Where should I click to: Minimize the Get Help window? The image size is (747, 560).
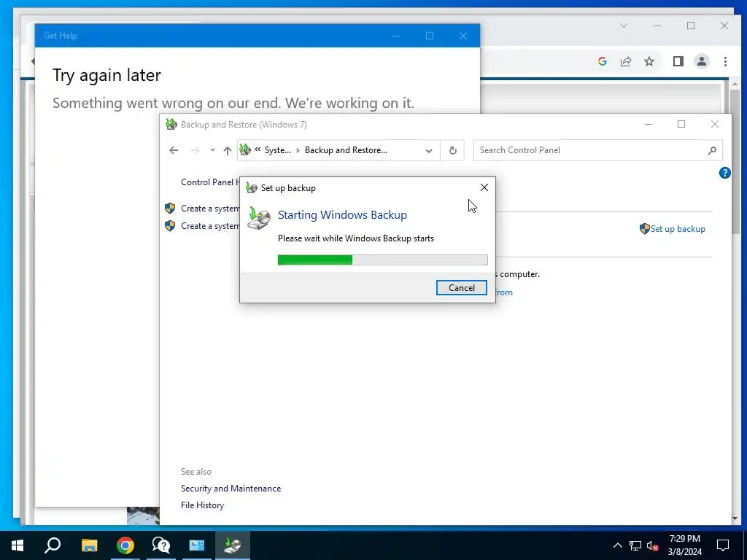pyautogui.click(x=396, y=36)
